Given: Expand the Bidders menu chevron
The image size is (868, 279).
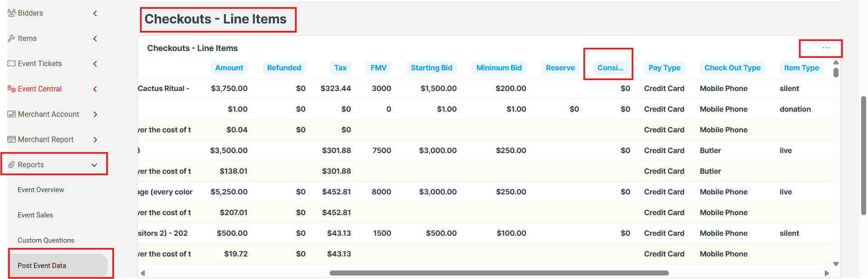Looking at the screenshot, I should (x=95, y=13).
